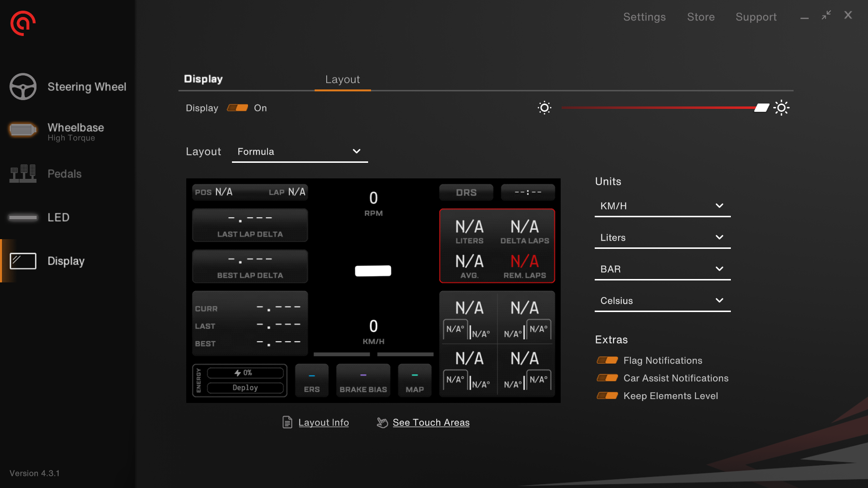Screen dimensions: 868x488
Task: Switch to the Layout tab
Action: pyautogui.click(x=342, y=80)
